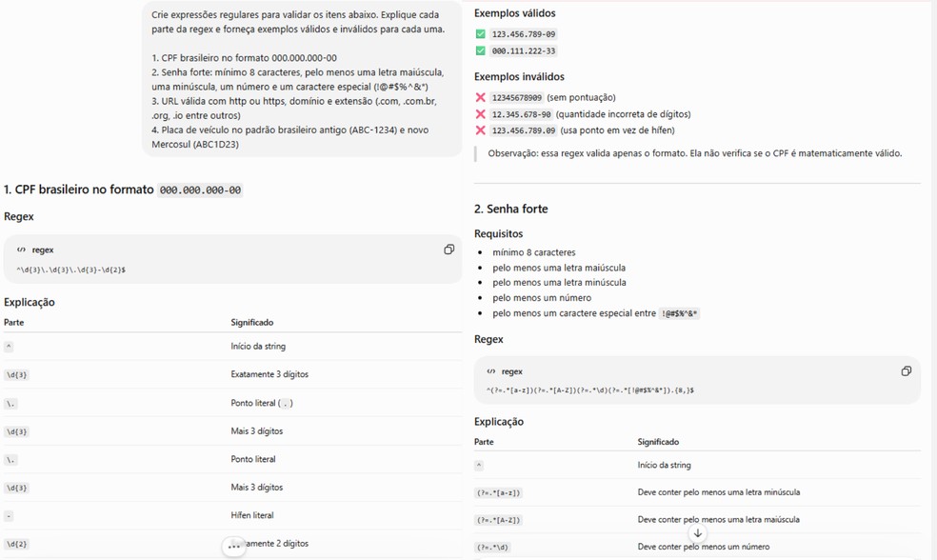Select valid example 123.456.789-09
This screenshot has width=937, height=560.
[524, 34]
